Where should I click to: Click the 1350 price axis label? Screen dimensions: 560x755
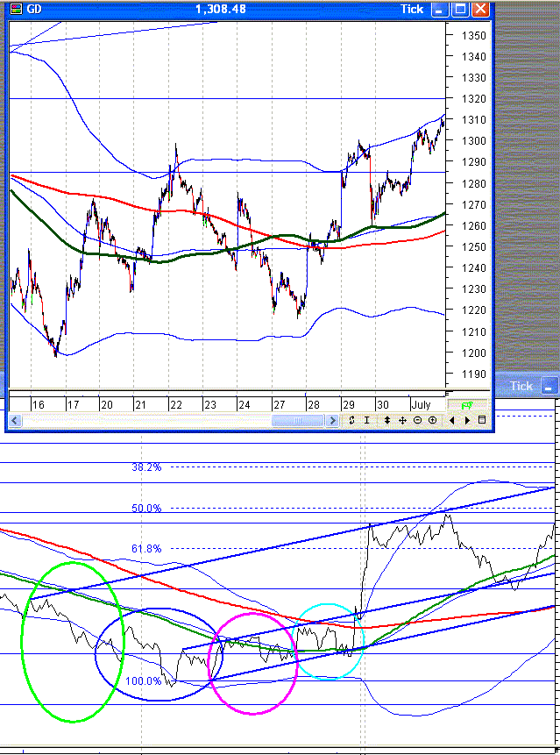pos(473,35)
